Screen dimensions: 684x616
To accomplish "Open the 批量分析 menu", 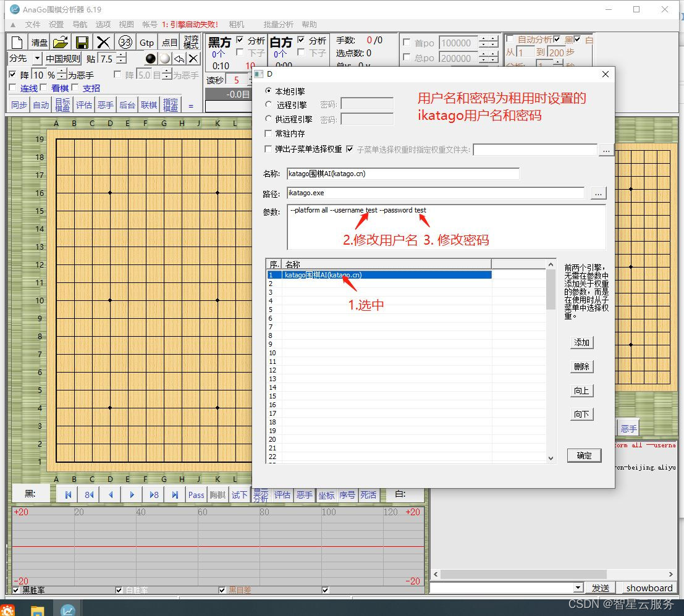I will click(x=278, y=25).
